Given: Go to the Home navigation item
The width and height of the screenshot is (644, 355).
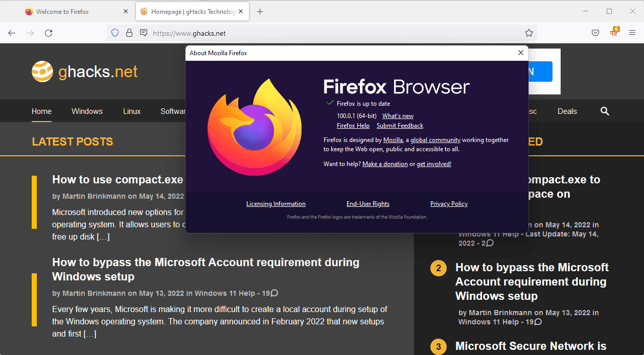Looking at the screenshot, I should tap(41, 111).
